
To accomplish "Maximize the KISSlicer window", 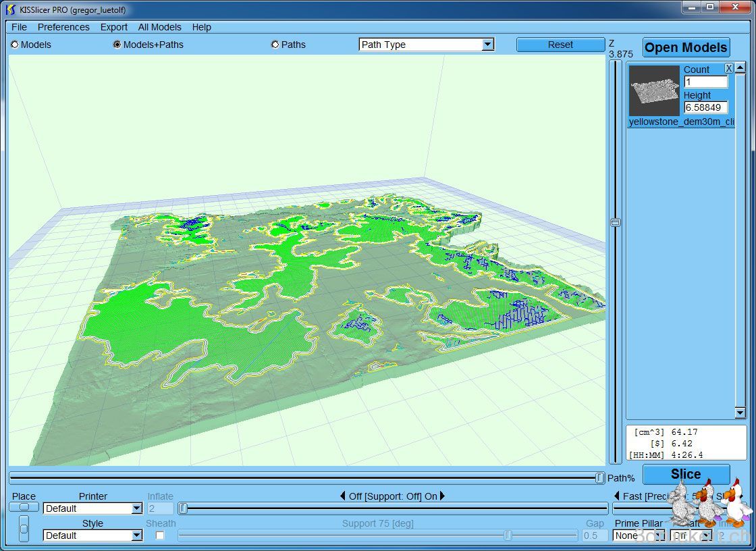I will coord(710,7).
